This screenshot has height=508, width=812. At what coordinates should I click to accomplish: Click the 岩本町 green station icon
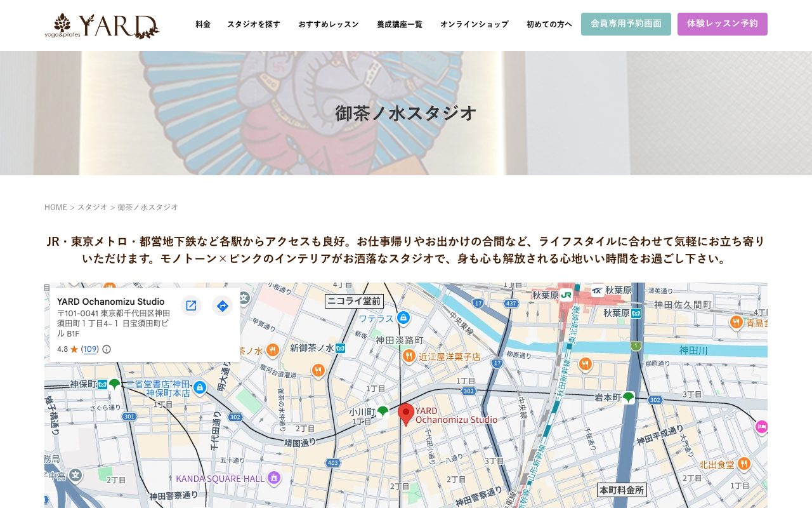tap(628, 398)
